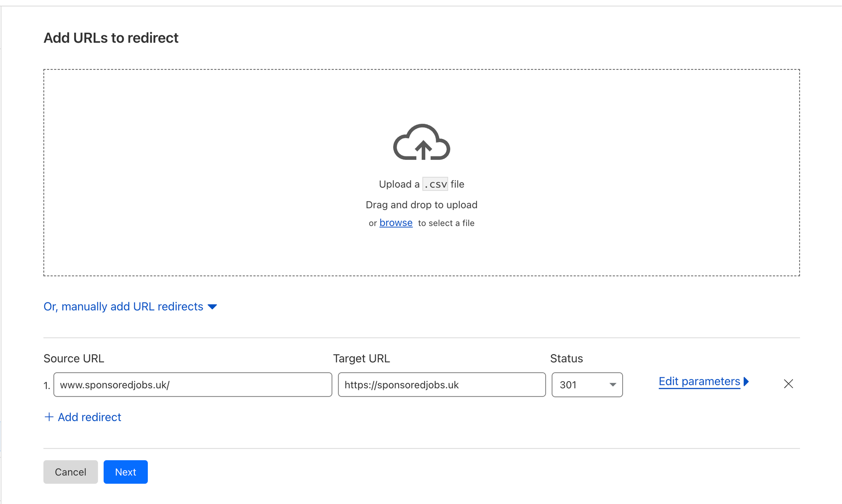842x504 pixels.
Task: Focus the Target URL input field
Action: click(441, 385)
